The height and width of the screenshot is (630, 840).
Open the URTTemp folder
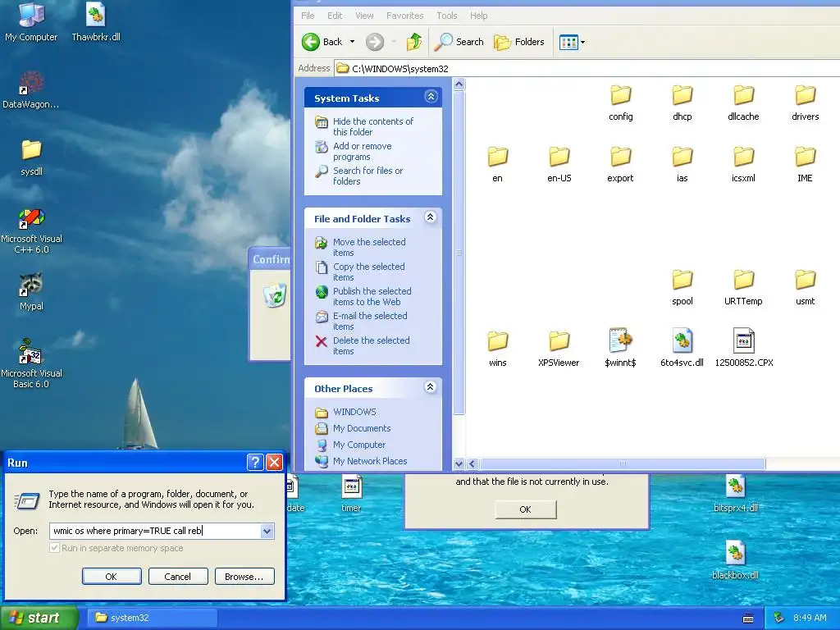743,288
